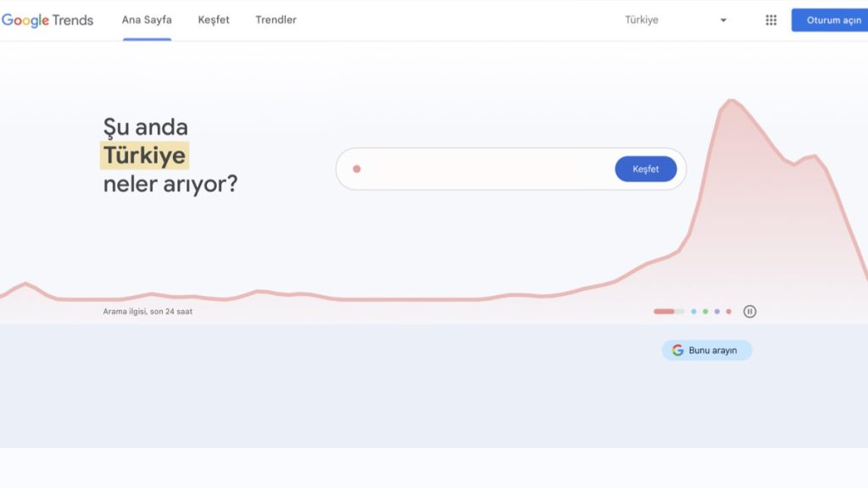This screenshot has height=488, width=868.
Task: Expand the Türkiye country dropdown arrow
Action: tap(723, 20)
